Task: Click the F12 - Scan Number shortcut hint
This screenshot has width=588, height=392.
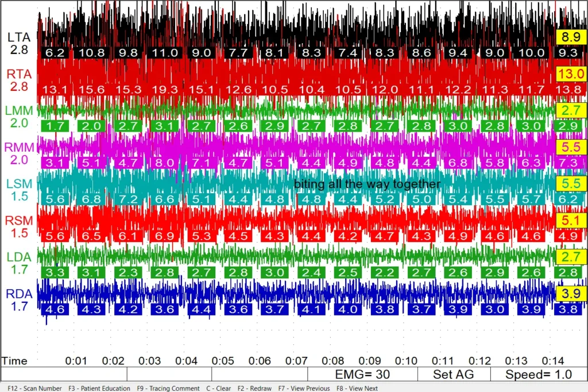Action: (34, 388)
